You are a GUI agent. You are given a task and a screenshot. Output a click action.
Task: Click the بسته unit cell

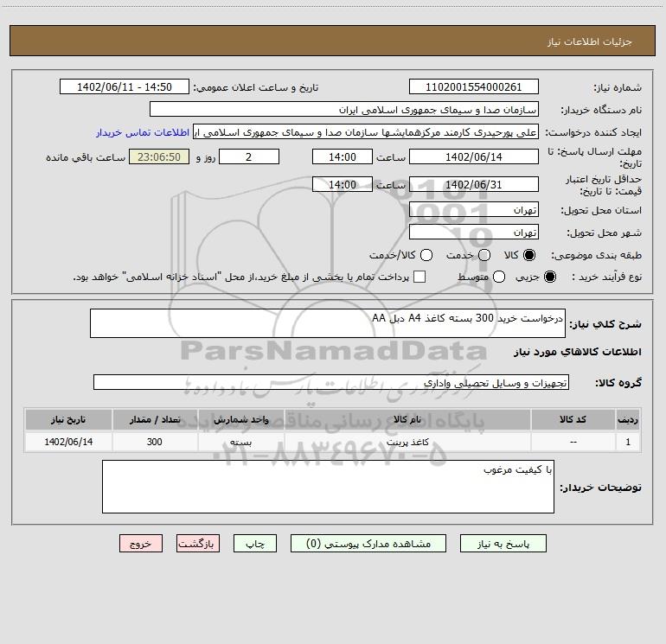(240, 442)
